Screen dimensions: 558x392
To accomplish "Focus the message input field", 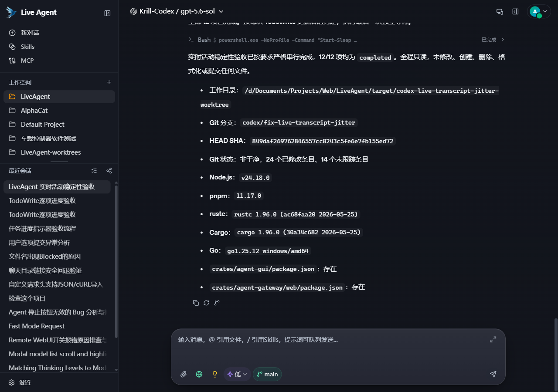I will pyautogui.click(x=331, y=340).
